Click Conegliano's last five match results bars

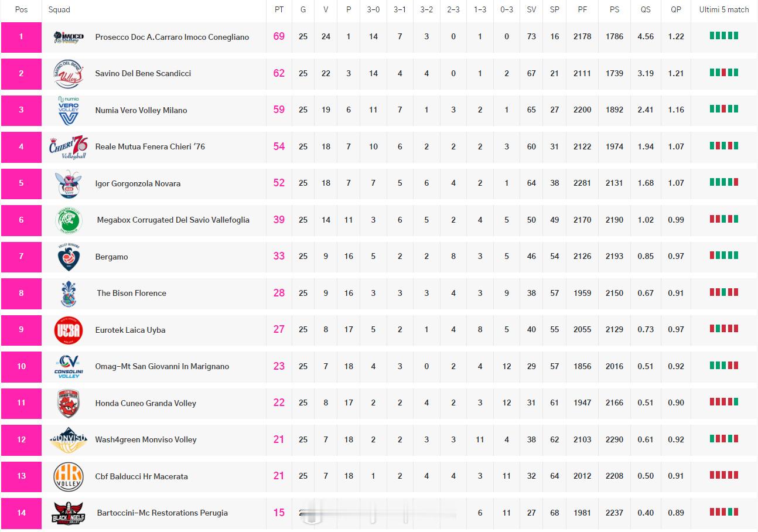[x=724, y=36]
